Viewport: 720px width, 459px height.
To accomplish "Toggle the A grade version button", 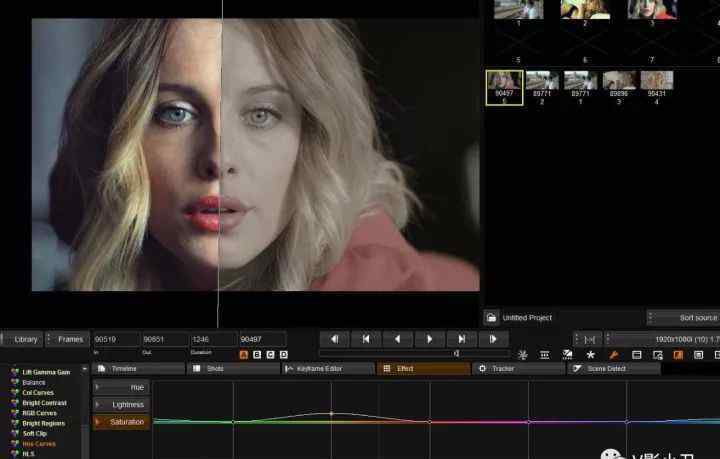I will 244,354.
